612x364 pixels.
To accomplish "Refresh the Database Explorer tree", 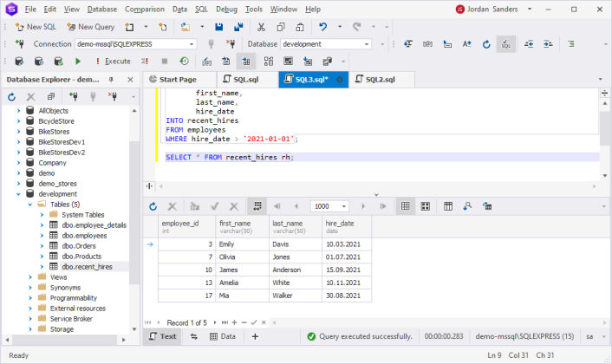I will [x=12, y=97].
